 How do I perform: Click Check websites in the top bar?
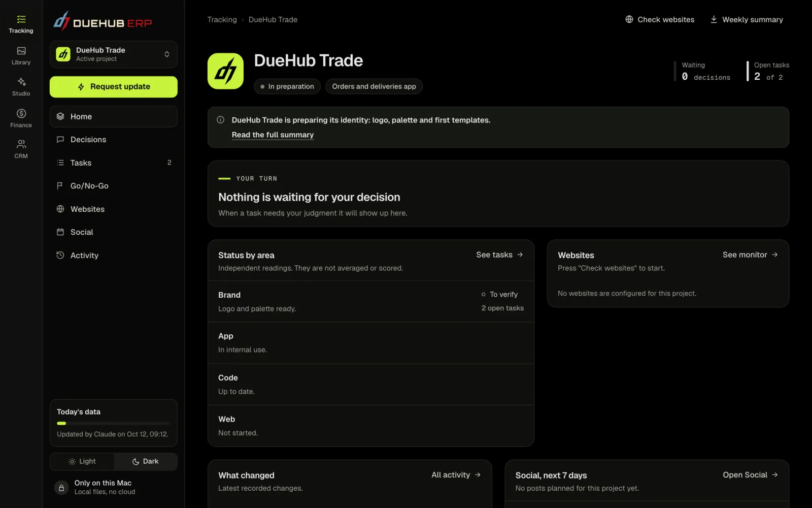click(660, 20)
